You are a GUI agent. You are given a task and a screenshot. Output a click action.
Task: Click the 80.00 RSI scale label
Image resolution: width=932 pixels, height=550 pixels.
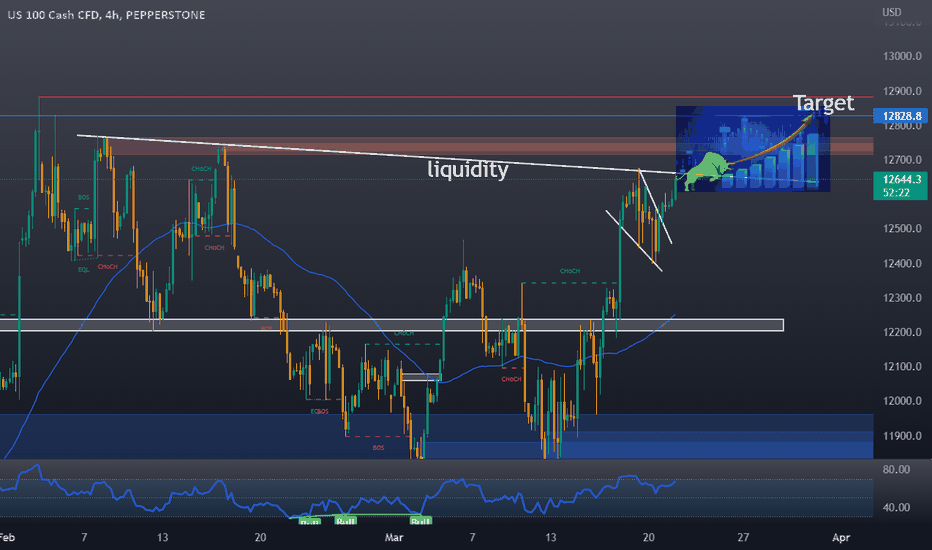[896, 470]
